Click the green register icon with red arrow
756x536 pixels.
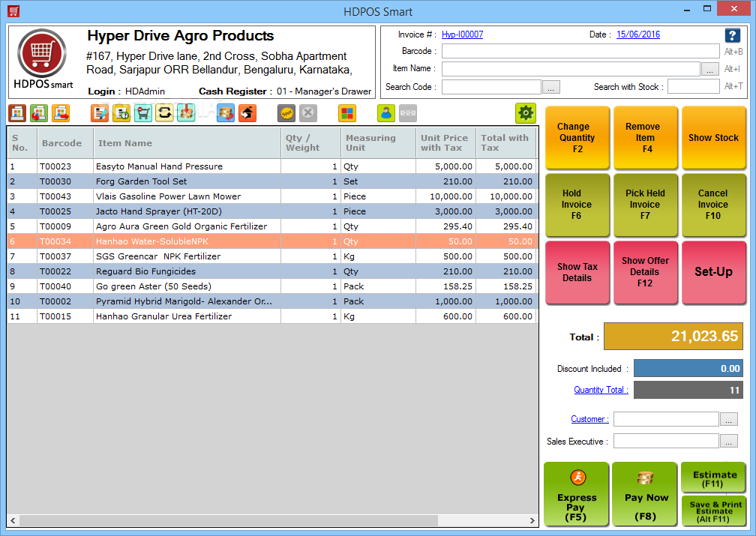(x=39, y=113)
